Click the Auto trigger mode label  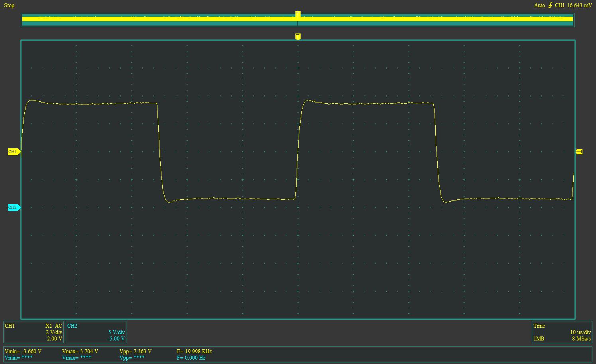click(x=539, y=6)
